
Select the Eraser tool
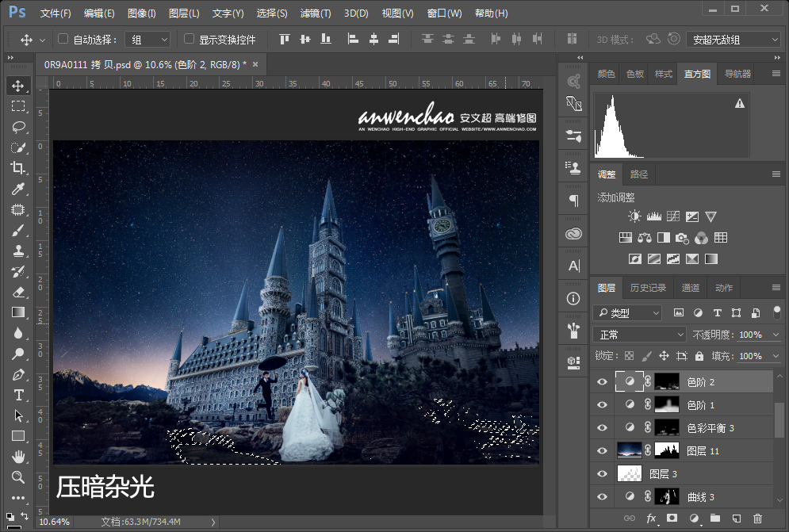click(18, 292)
